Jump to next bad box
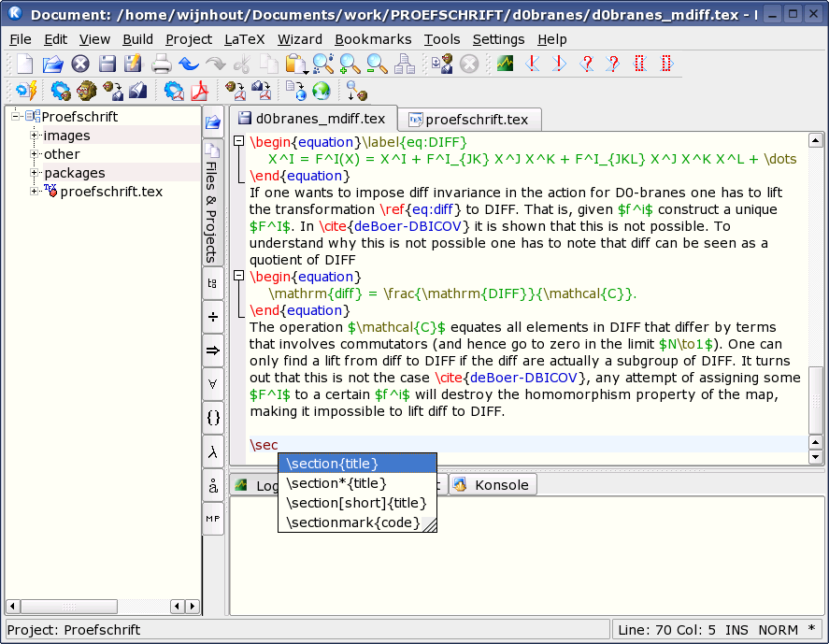The image size is (829, 644). (x=666, y=64)
